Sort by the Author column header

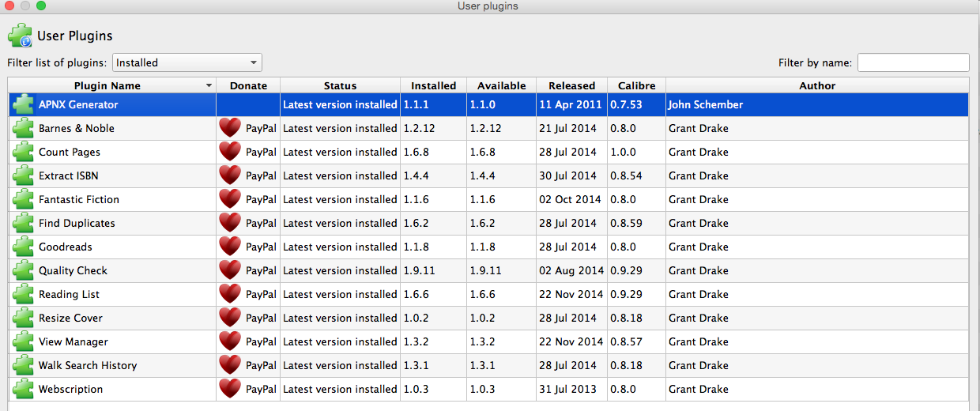tap(817, 85)
